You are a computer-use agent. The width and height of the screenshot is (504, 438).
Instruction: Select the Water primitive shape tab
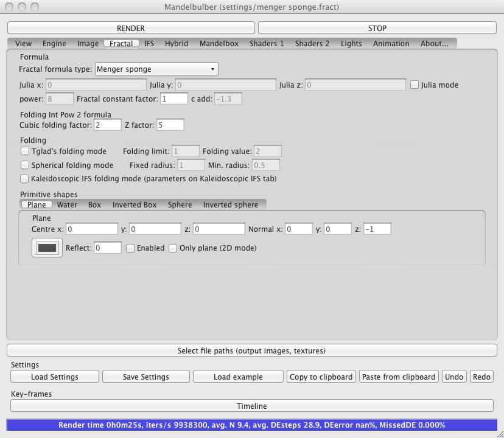pos(67,205)
